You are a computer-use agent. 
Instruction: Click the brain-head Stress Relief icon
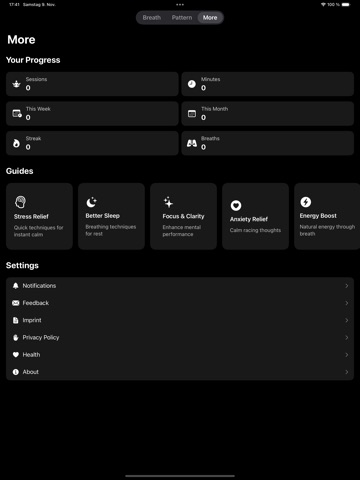coord(20,202)
